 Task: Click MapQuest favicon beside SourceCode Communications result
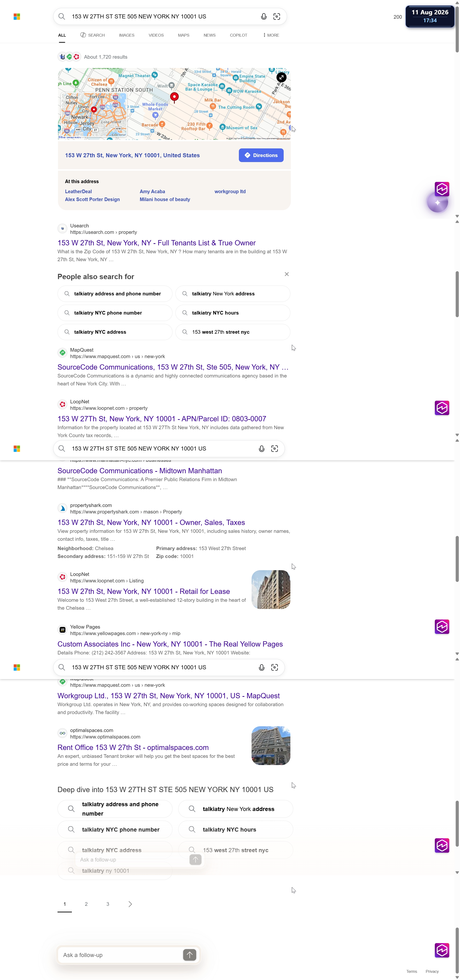click(x=63, y=353)
